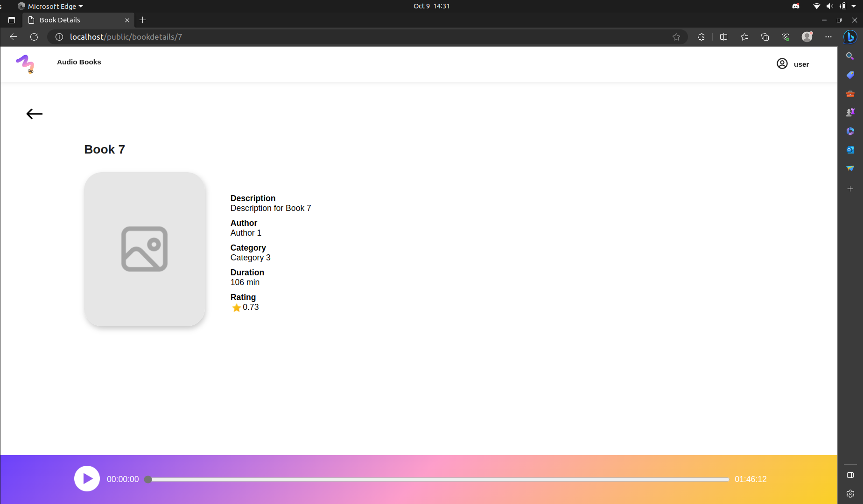Click the 'Book 7' title heading
The height and width of the screenshot is (504, 863).
(105, 149)
